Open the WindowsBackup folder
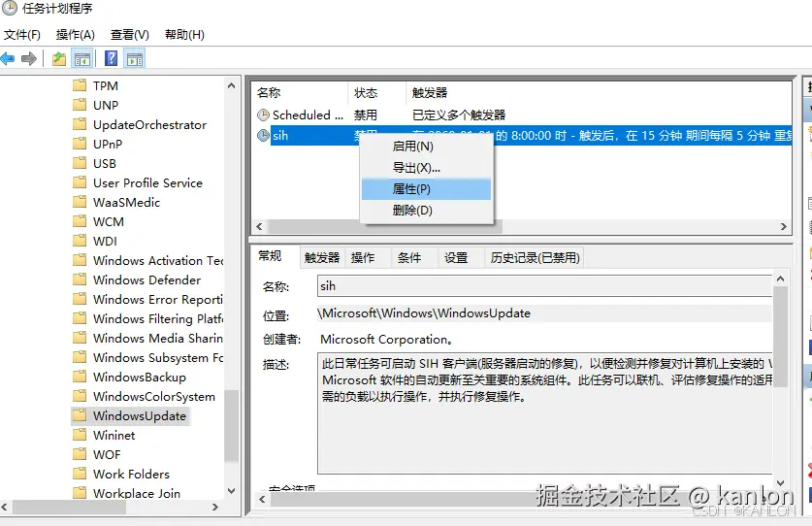812x526 pixels. (140, 378)
